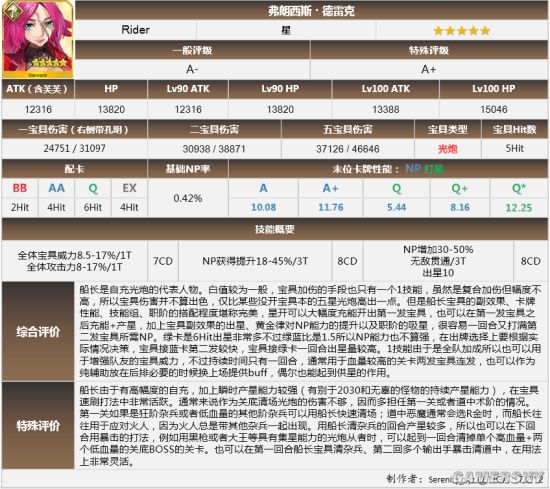Select the A- general rating value
The width and height of the screenshot is (550, 489).
[x=192, y=69]
